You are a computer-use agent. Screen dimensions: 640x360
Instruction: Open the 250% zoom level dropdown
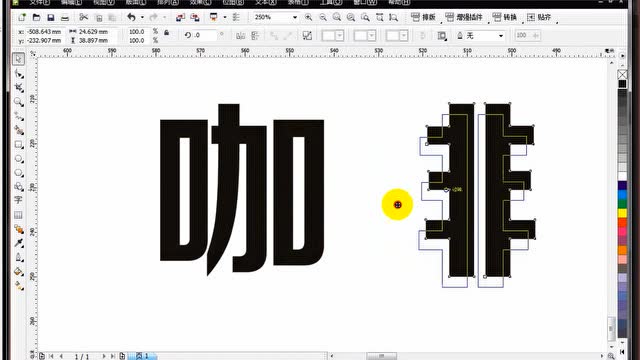coord(295,17)
